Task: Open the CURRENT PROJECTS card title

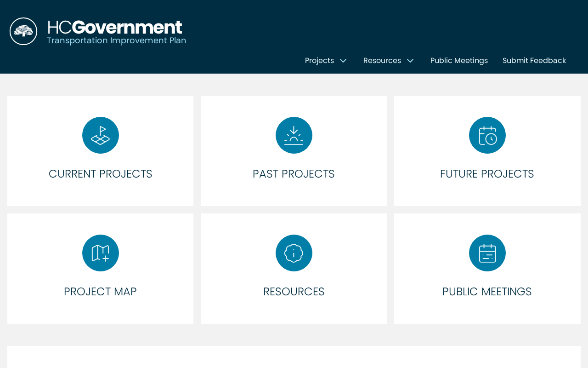Action: pos(101,174)
